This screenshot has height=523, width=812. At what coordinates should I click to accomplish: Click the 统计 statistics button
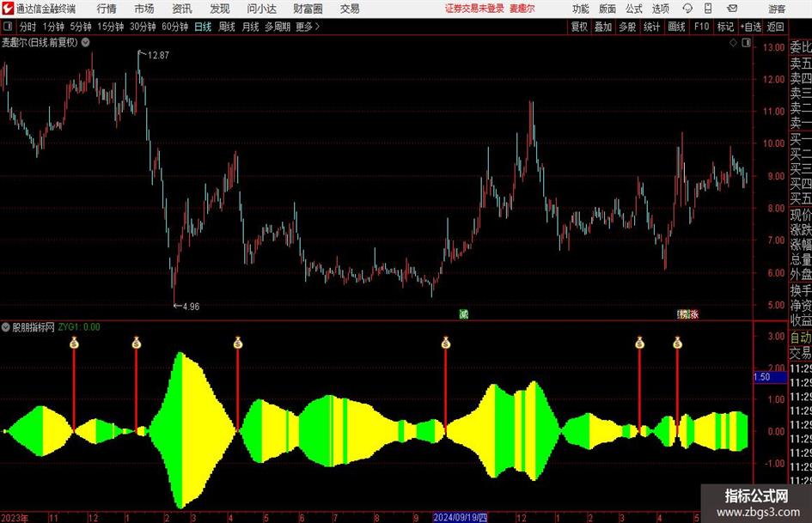(651, 27)
